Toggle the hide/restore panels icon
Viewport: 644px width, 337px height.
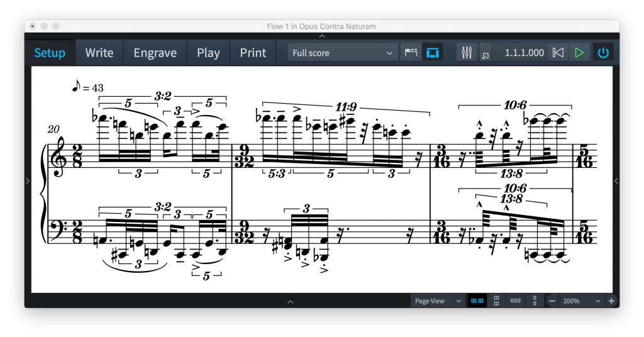click(432, 53)
